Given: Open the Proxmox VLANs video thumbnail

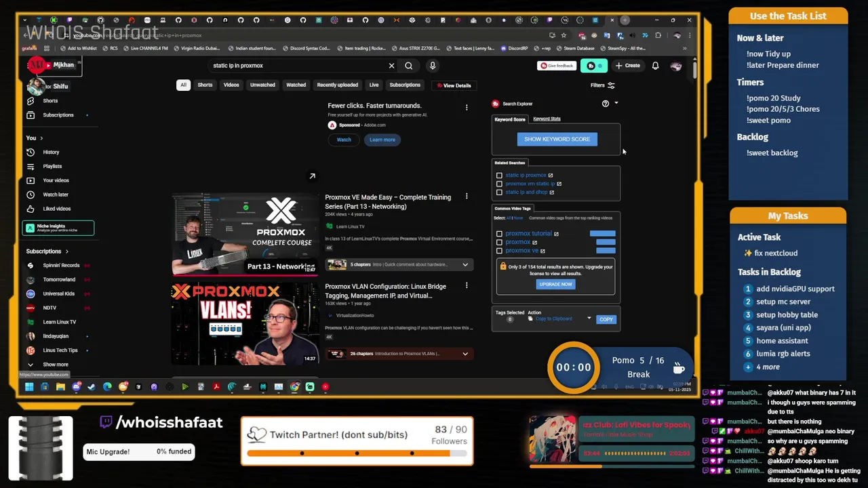Looking at the screenshot, I should click(x=245, y=324).
